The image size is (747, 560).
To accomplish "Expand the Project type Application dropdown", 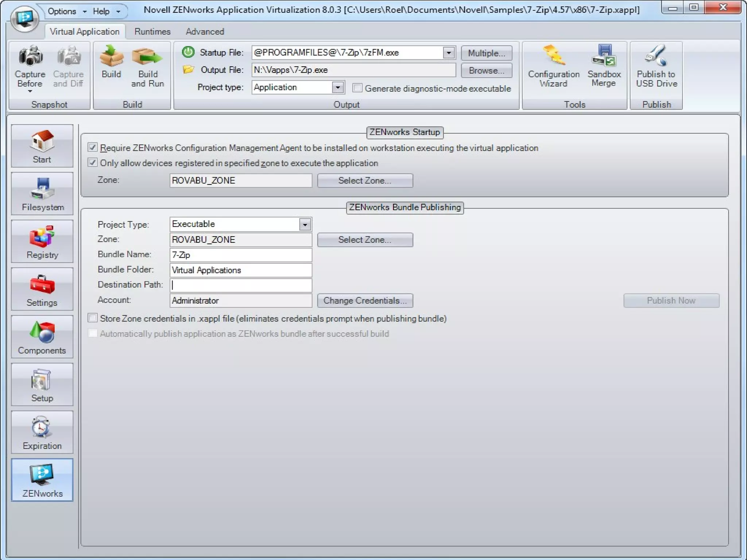I will [x=338, y=87].
